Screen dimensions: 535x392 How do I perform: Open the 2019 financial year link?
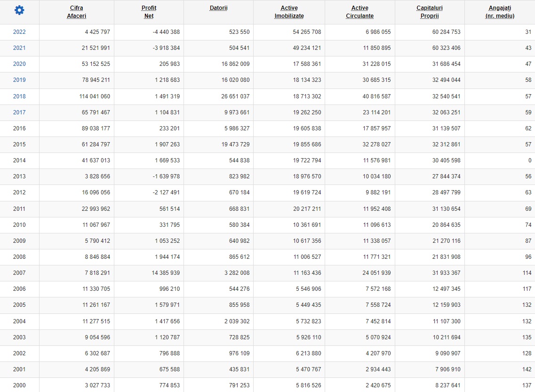point(19,80)
